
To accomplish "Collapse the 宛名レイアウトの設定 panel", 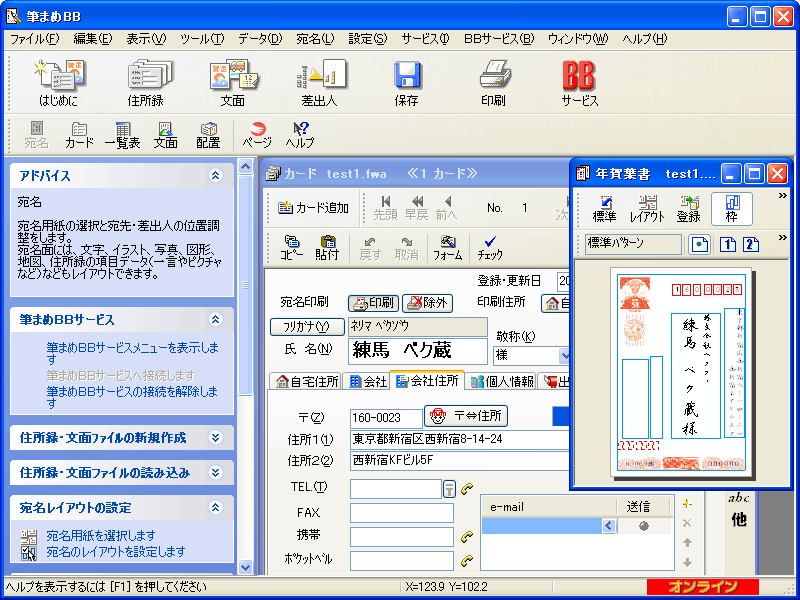I will (216, 508).
